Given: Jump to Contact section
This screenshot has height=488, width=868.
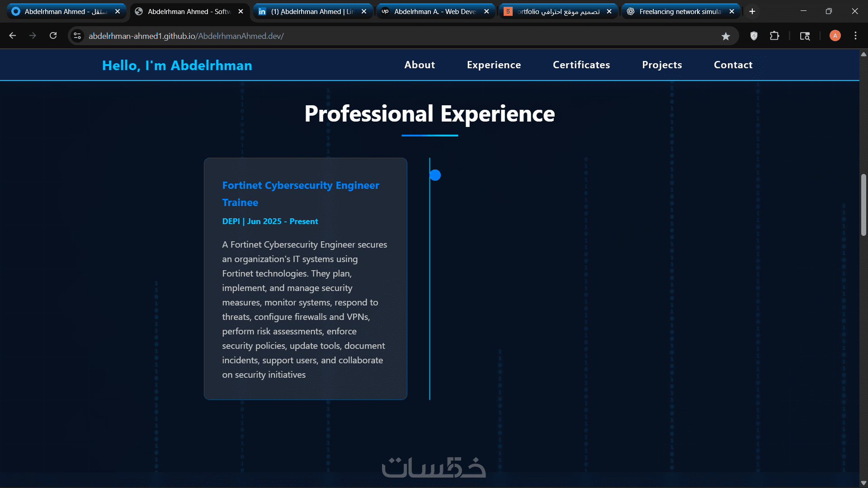Looking at the screenshot, I should coord(733,65).
